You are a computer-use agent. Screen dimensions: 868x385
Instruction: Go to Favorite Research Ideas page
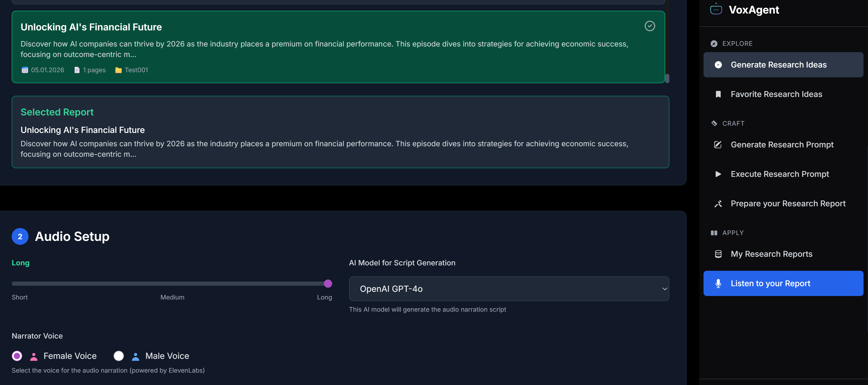pos(776,94)
